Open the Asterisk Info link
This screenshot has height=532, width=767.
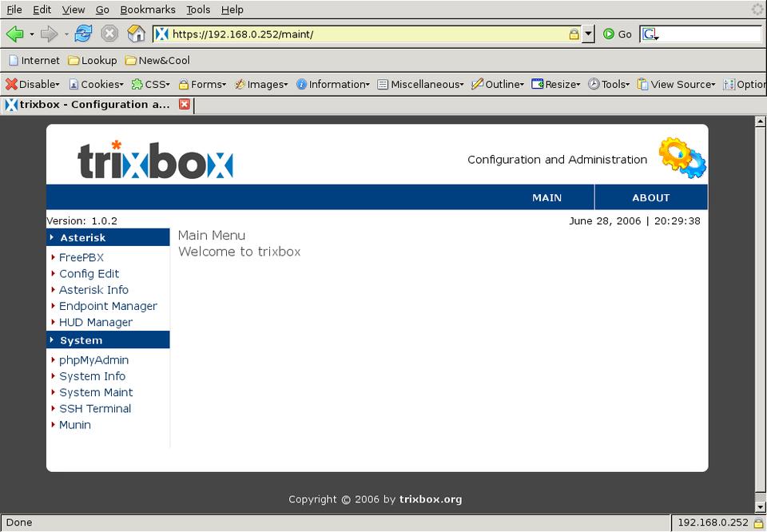click(93, 290)
